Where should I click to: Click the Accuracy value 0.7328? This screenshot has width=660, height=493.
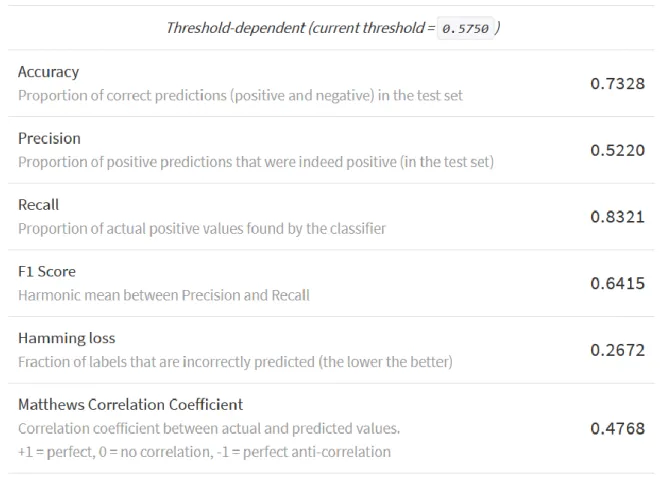coord(617,83)
